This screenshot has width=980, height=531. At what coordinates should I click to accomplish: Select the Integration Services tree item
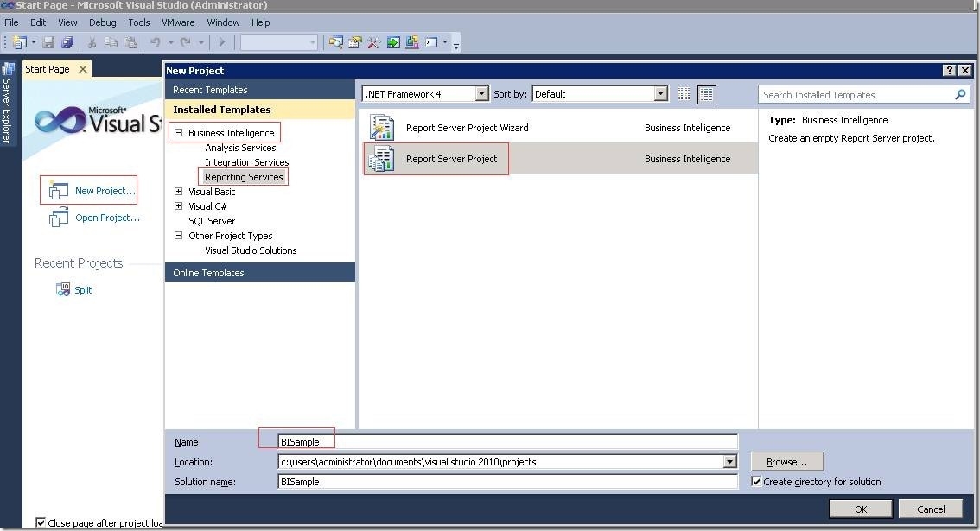tap(247, 162)
